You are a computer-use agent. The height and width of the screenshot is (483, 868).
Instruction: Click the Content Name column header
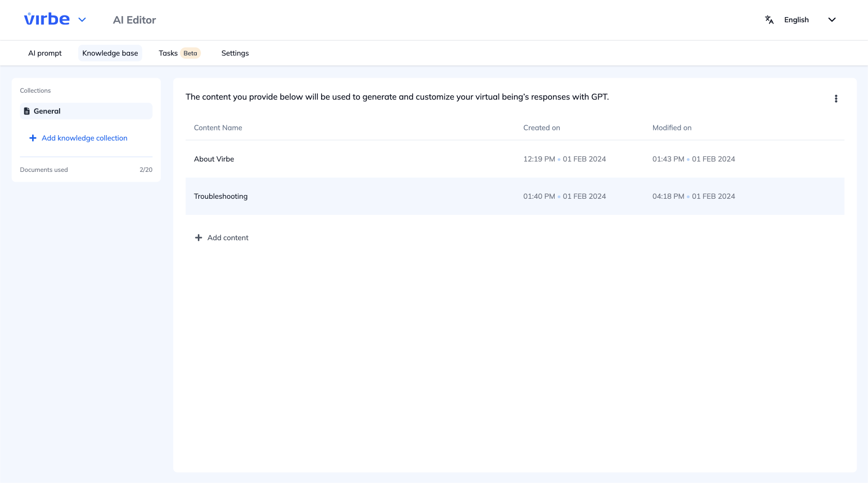[218, 128]
